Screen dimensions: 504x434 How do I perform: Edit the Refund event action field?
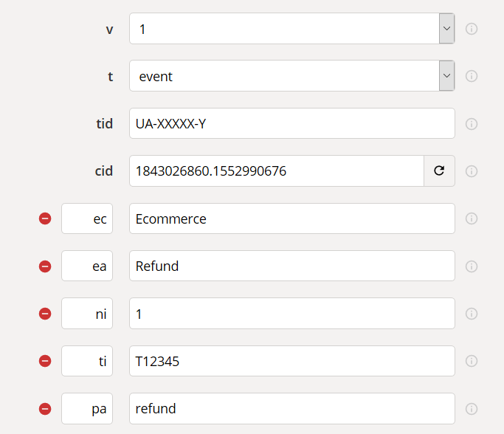coord(291,266)
